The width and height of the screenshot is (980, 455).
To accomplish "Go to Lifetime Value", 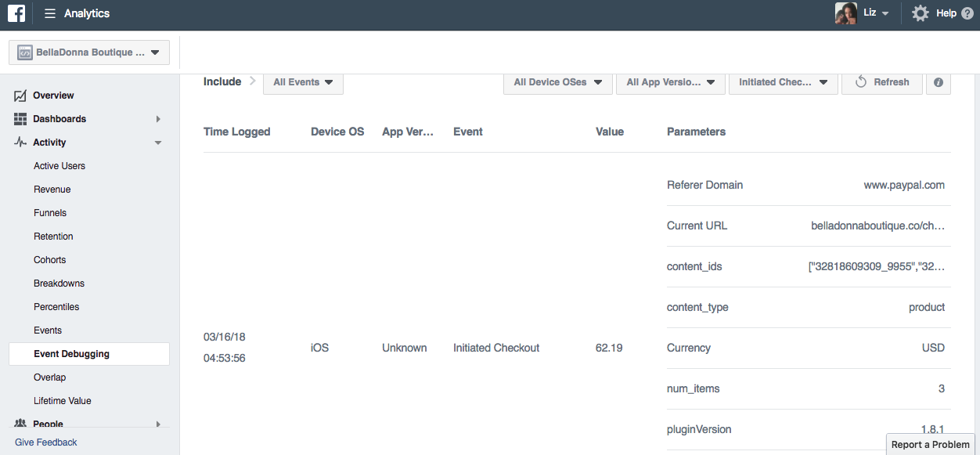I will coord(63,401).
